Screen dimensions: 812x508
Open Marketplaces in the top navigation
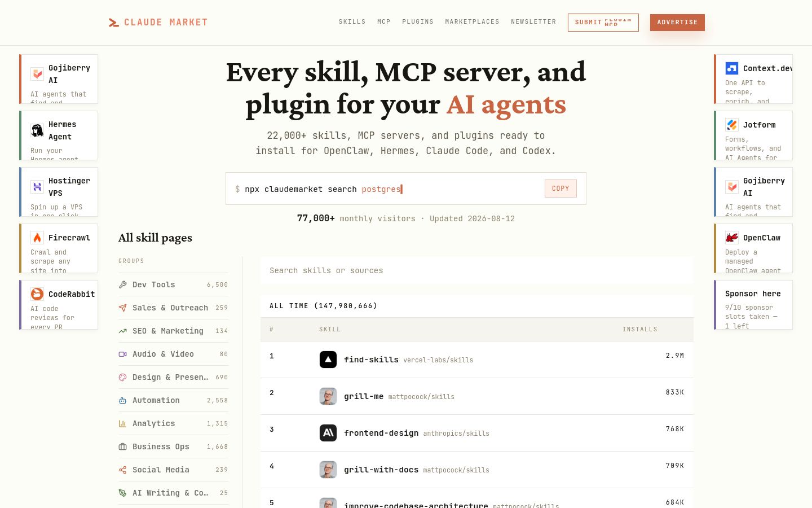pos(473,22)
